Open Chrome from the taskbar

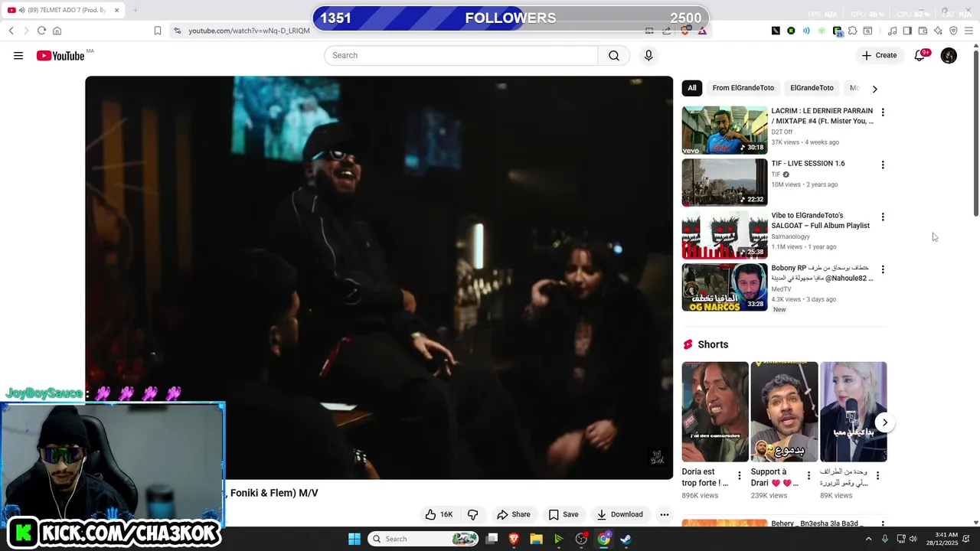603,539
